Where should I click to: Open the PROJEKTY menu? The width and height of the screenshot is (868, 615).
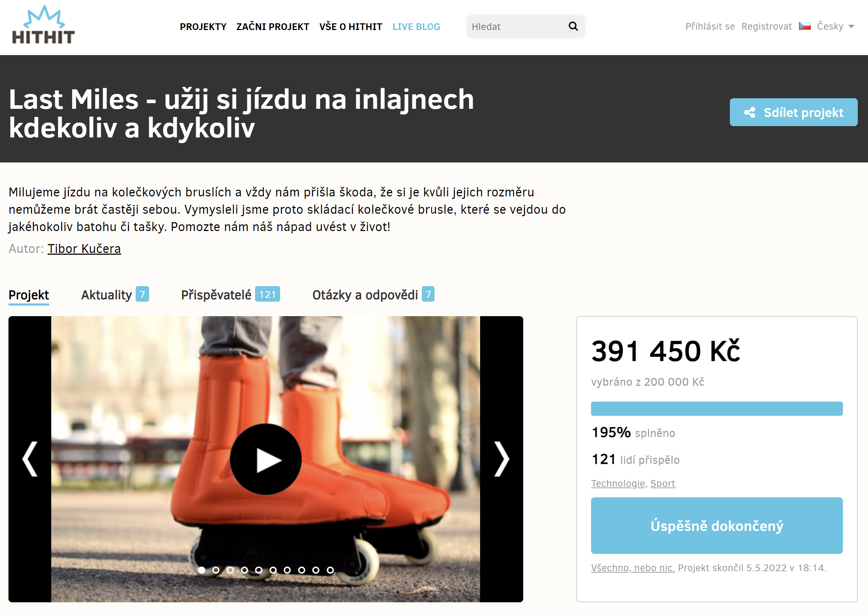click(203, 27)
